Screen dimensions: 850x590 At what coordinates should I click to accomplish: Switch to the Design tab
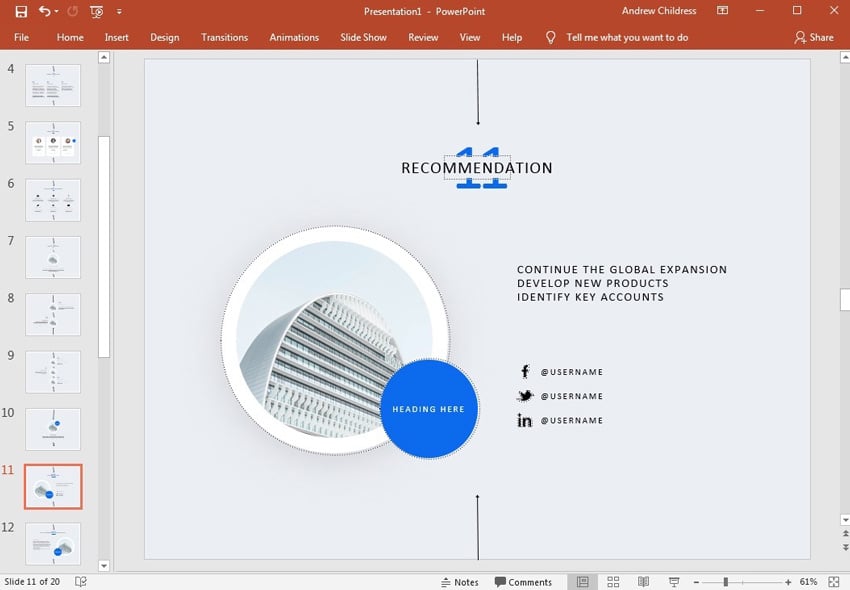click(x=164, y=37)
